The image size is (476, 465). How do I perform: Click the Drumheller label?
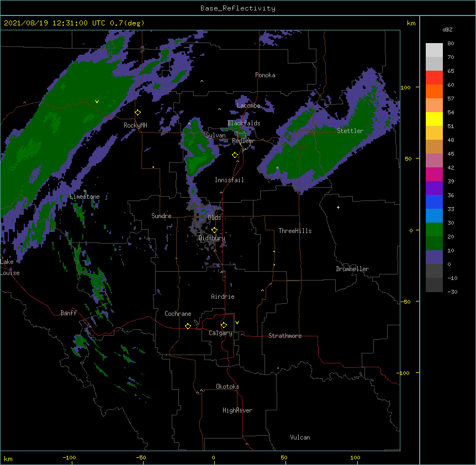[x=352, y=269]
